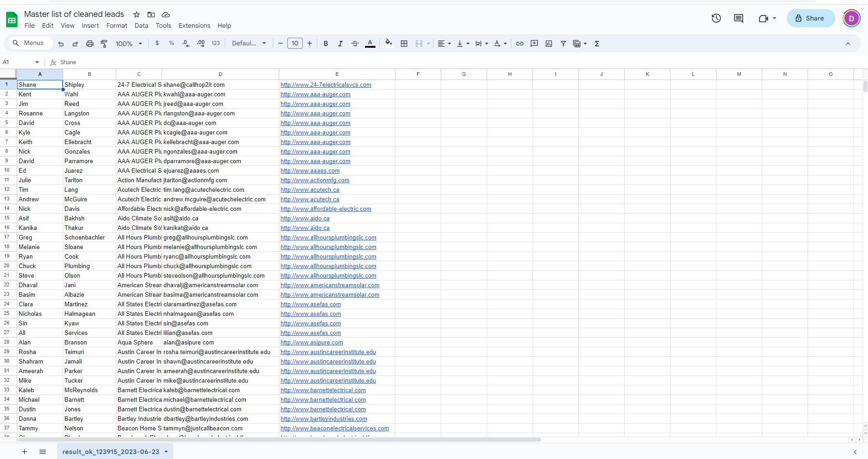Edit the spreadsheet title text
Screen dimensions: 868x459
74,14
